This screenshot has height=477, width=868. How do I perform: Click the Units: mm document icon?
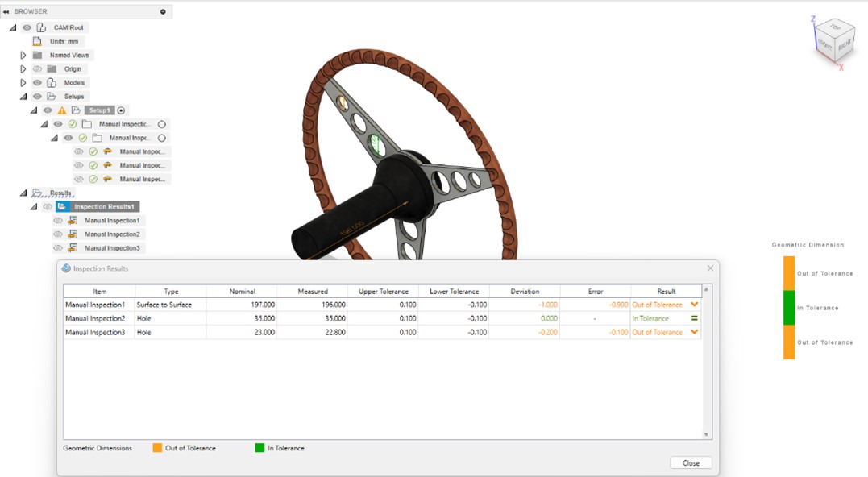coord(36,40)
